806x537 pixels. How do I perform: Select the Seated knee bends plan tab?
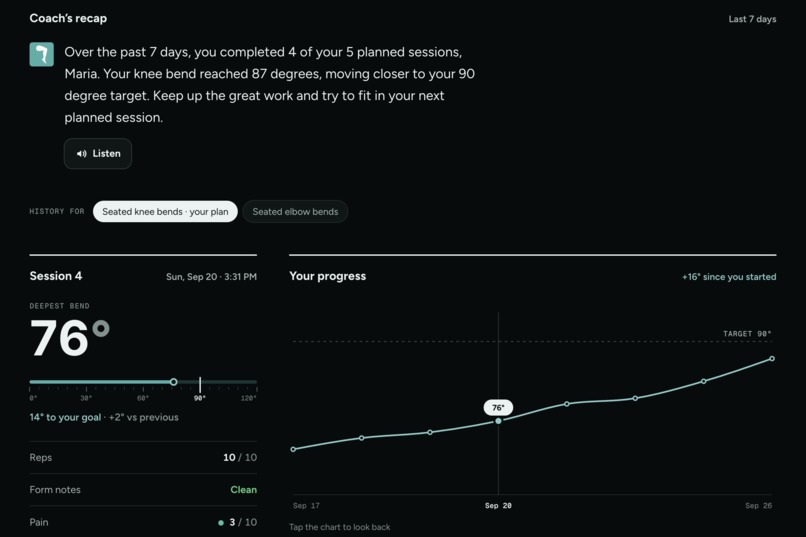(x=165, y=212)
